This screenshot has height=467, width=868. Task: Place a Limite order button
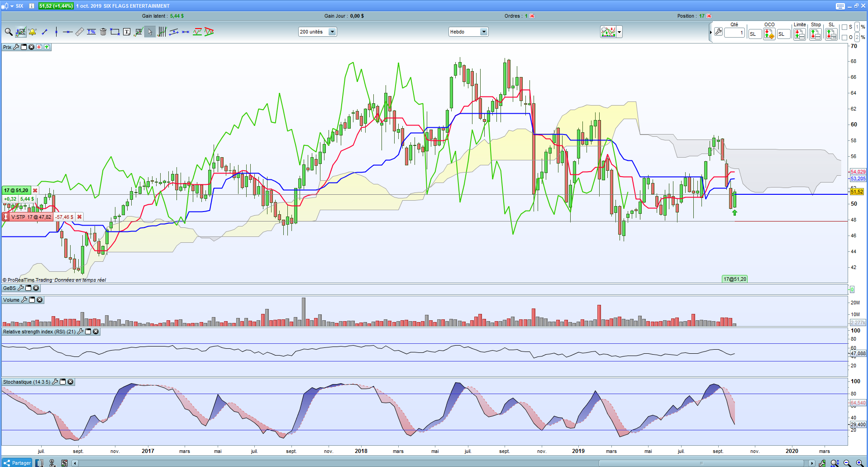coord(800,34)
